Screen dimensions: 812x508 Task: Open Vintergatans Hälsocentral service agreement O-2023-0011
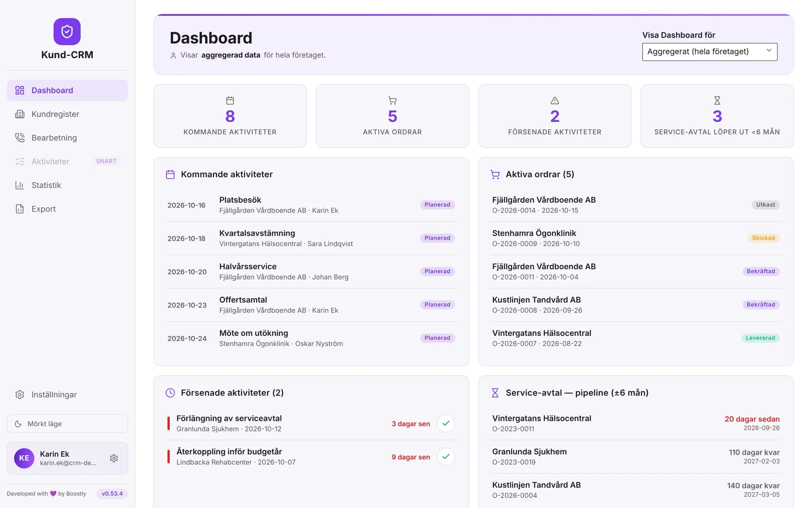[x=636, y=423]
